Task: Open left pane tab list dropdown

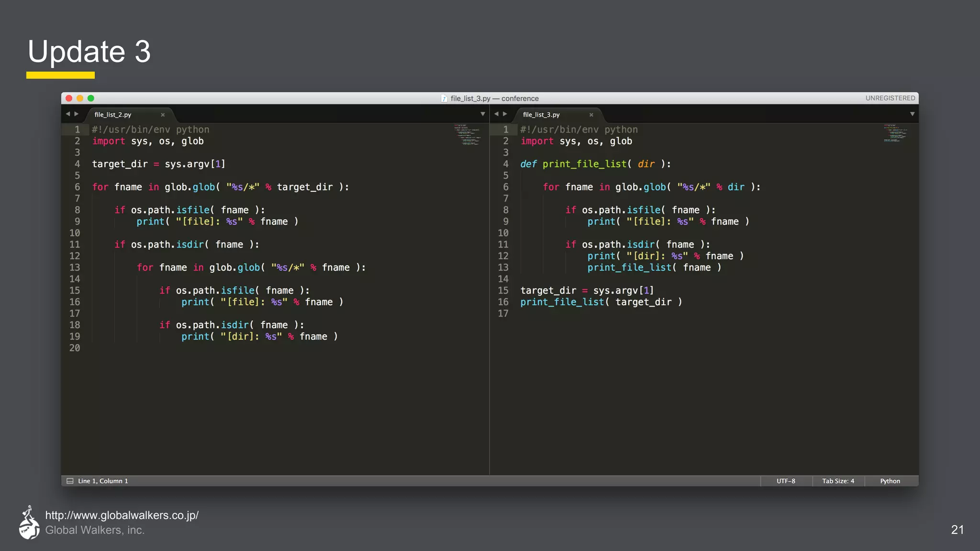Action: point(482,114)
